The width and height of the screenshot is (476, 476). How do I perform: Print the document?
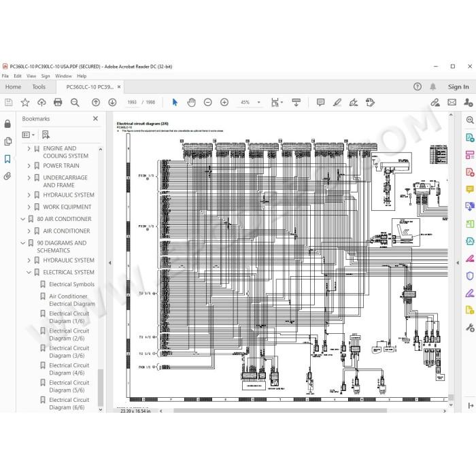(x=58, y=102)
